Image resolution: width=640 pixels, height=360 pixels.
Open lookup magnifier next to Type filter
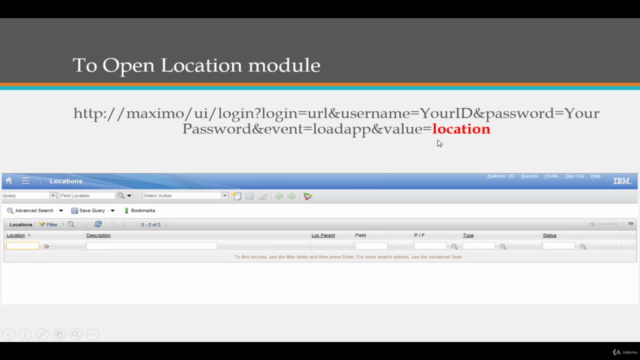coord(503,247)
